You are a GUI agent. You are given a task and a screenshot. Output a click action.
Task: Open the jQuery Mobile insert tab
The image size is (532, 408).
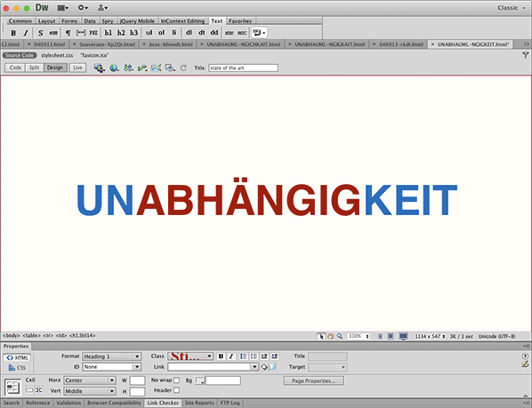tap(137, 21)
